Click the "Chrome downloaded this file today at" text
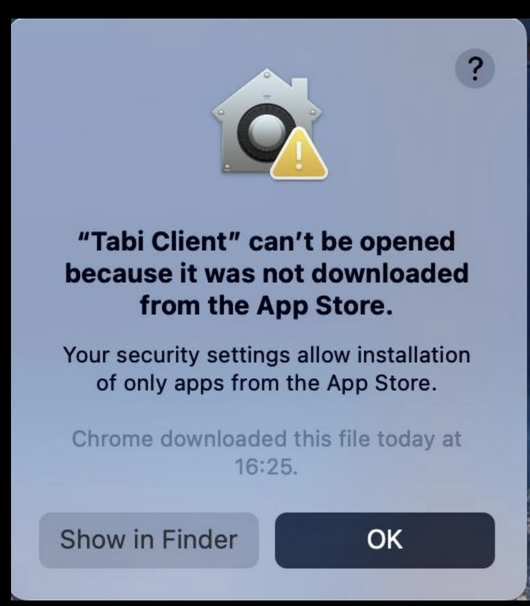The image size is (530, 606). point(267,439)
